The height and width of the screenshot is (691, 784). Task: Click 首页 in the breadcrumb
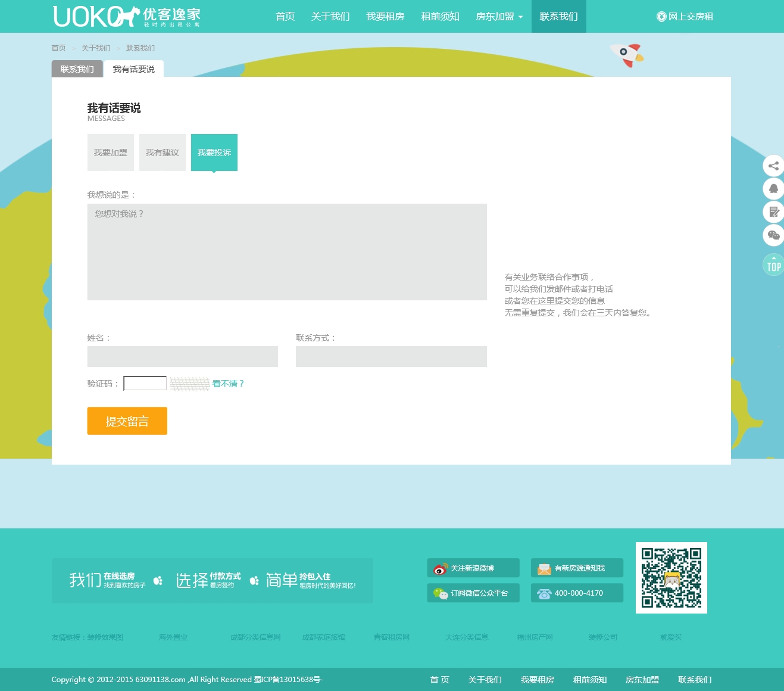[59, 48]
